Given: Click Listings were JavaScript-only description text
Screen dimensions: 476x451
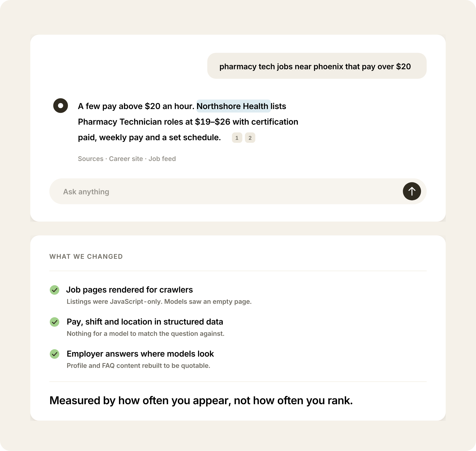Looking at the screenshot, I should pyautogui.click(x=159, y=301).
